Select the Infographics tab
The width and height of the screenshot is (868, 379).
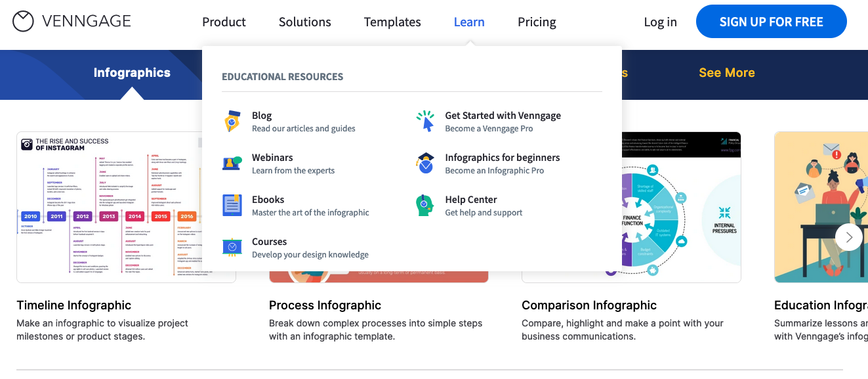[132, 72]
